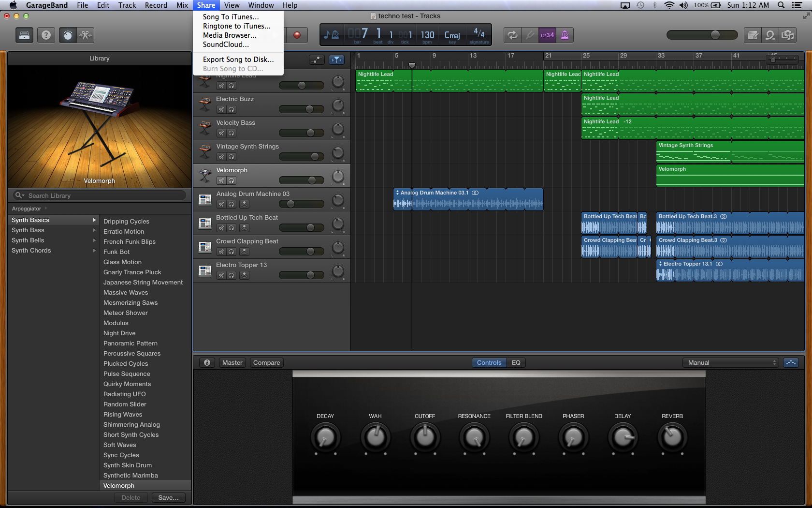Select SoundCloud from the Share menu
Image resolution: width=812 pixels, height=508 pixels.
(226, 45)
